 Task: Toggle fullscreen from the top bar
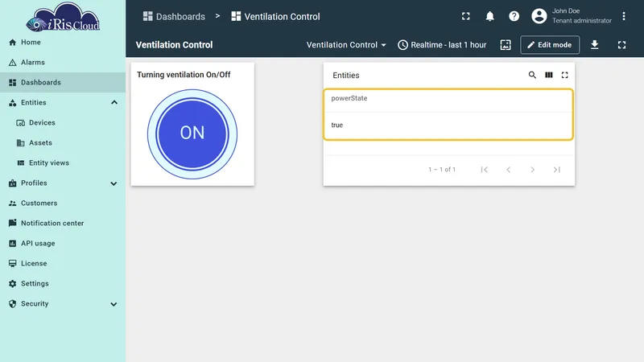[x=466, y=16]
